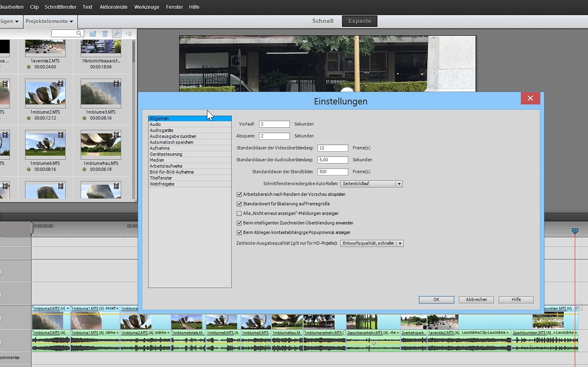Image resolution: width=588 pixels, height=367 pixels.
Task: Select the 1mblumefrau.MTS thumbnail in project panel
Action: 101,145
